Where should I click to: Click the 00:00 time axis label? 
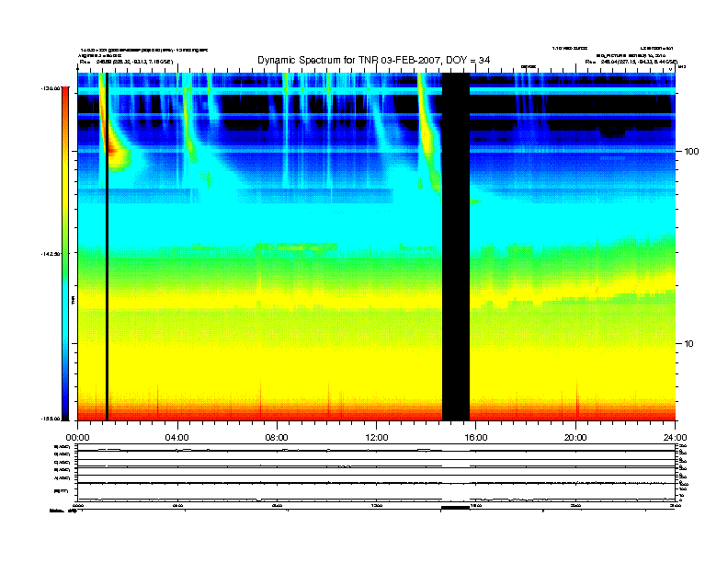click(x=77, y=438)
